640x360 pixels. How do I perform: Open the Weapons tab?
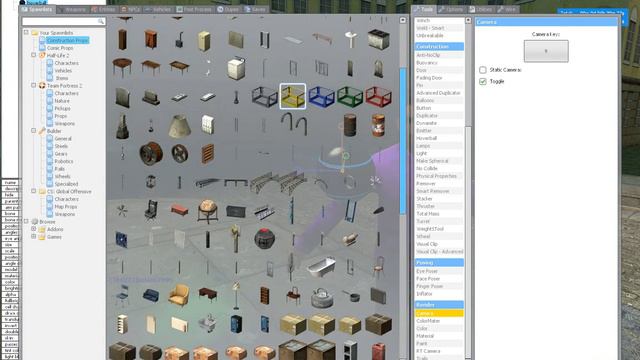(72, 9)
